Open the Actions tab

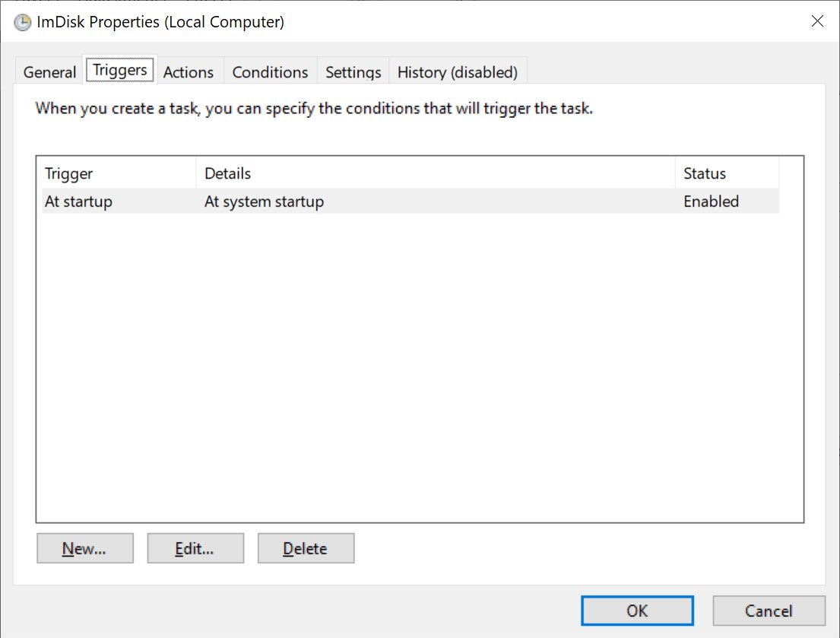(189, 71)
